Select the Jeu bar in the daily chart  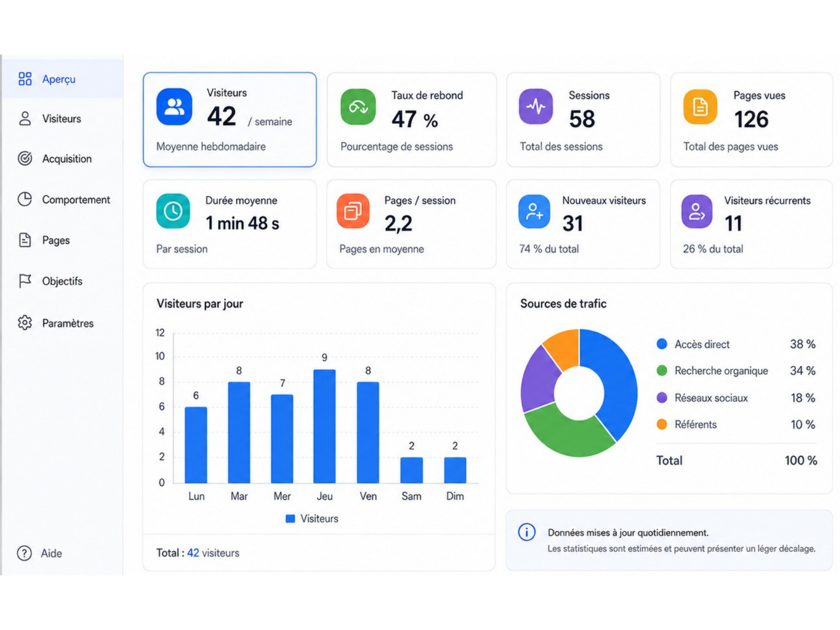tap(324, 426)
